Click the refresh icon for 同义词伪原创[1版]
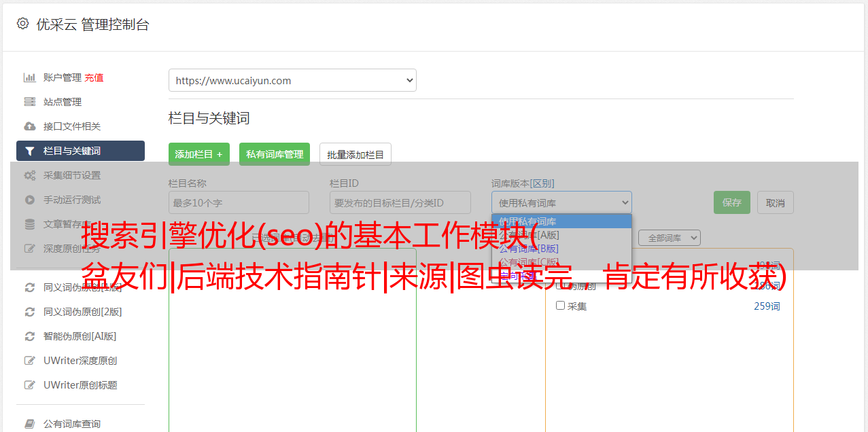The height and width of the screenshot is (432, 868). point(29,287)
